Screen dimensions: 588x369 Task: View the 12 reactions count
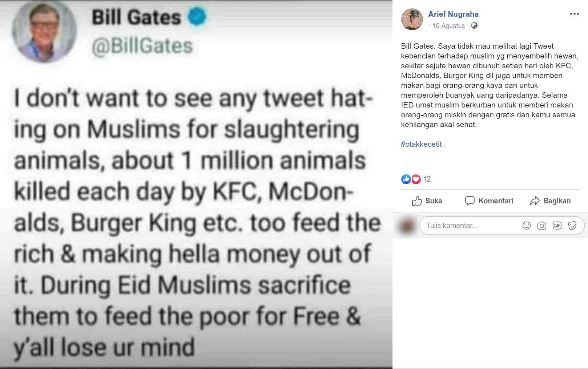[427, 179]
